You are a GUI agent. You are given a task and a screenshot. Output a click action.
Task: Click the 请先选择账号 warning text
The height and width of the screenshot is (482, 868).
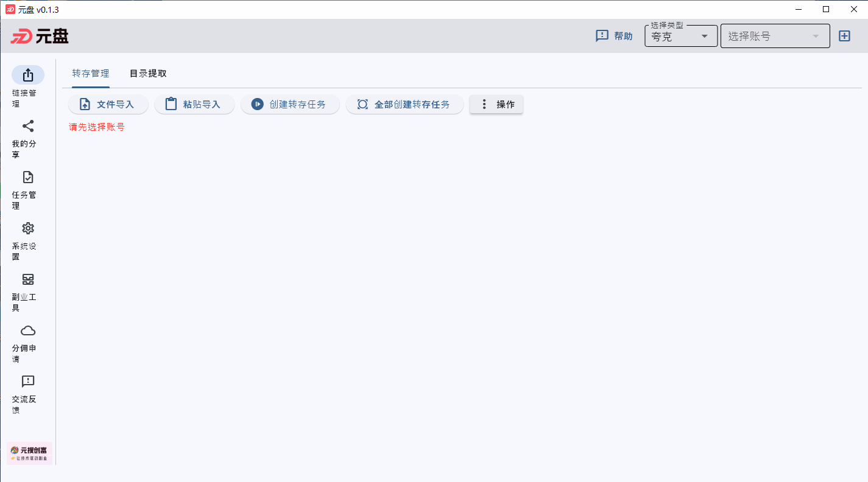click(x=97, y=127)
